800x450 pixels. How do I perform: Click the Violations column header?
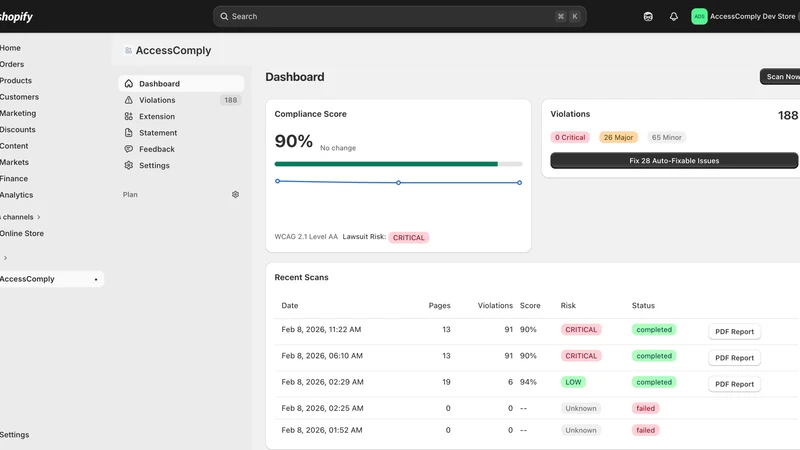[495, 306]
